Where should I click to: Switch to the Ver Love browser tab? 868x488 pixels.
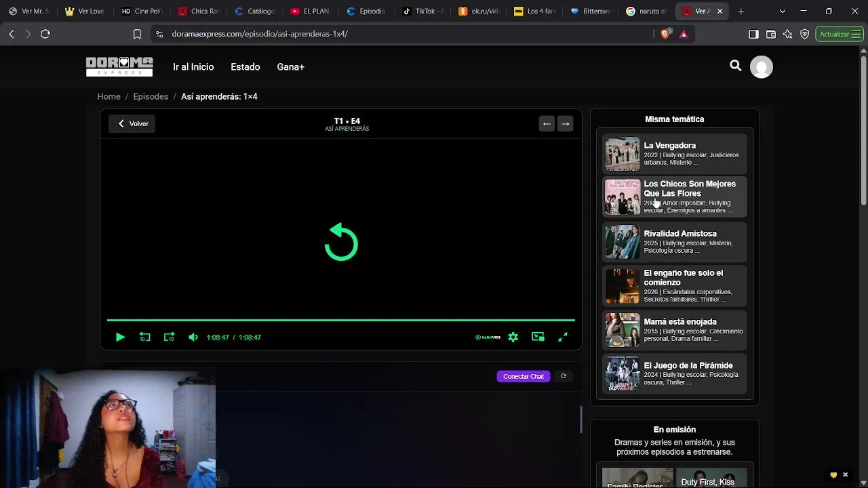[85, 11]
